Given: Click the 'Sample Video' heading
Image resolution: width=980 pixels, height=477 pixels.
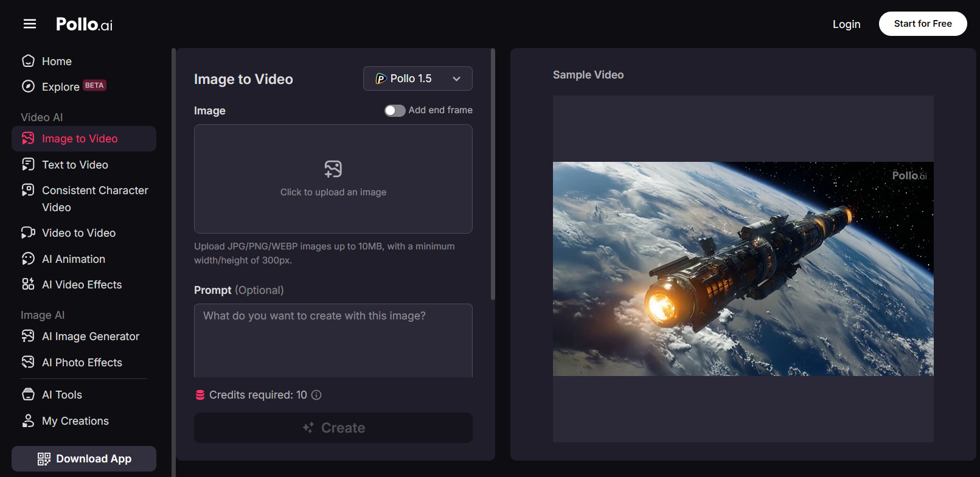Looking at the screenshot, I should (x=588, y=75).
